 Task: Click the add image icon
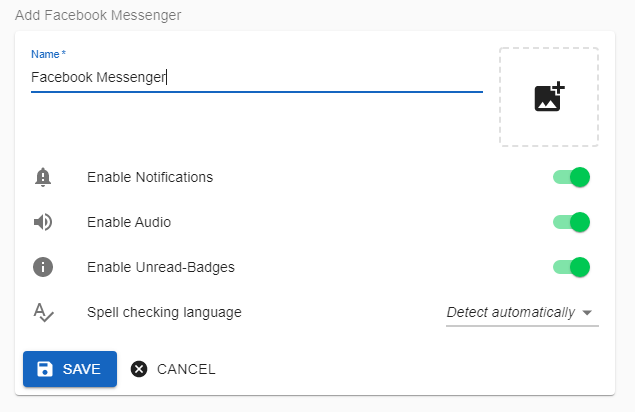click(x=549, y=97)
